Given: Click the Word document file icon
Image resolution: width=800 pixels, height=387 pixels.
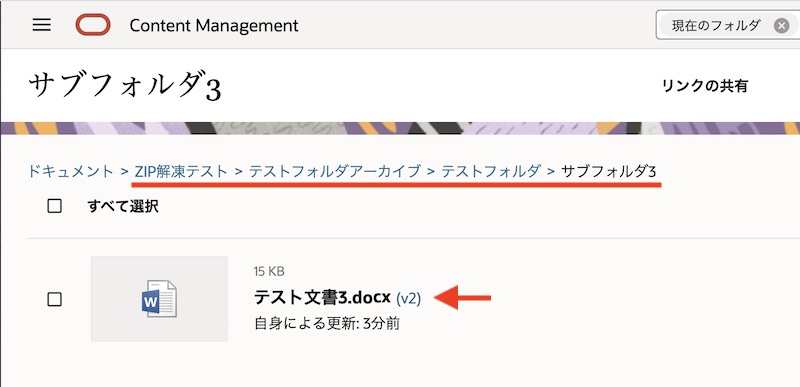Looking at the screenshot, I should 159,299.
